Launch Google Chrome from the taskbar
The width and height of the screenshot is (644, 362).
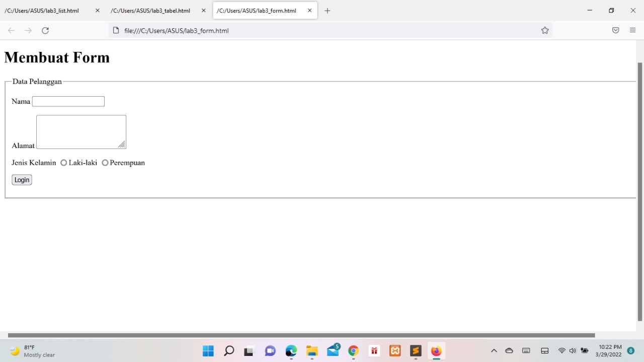pyautogui.click(x=354, y=351)
